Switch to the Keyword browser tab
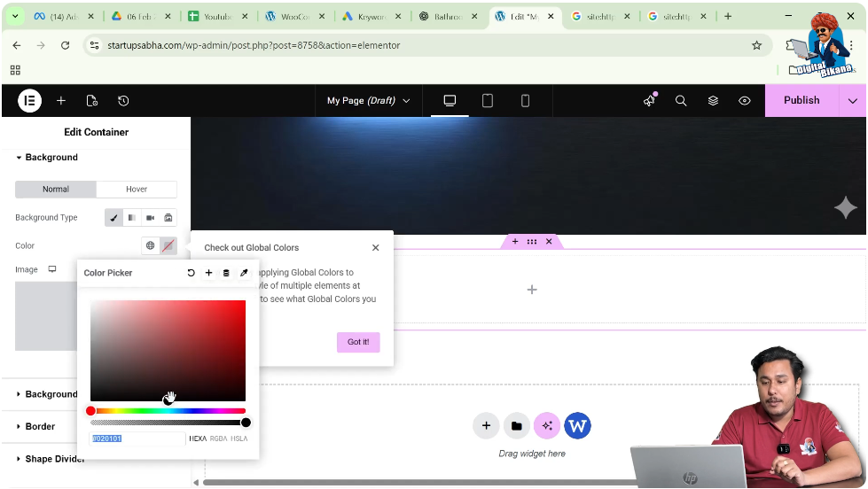 [x=372, y=17]
